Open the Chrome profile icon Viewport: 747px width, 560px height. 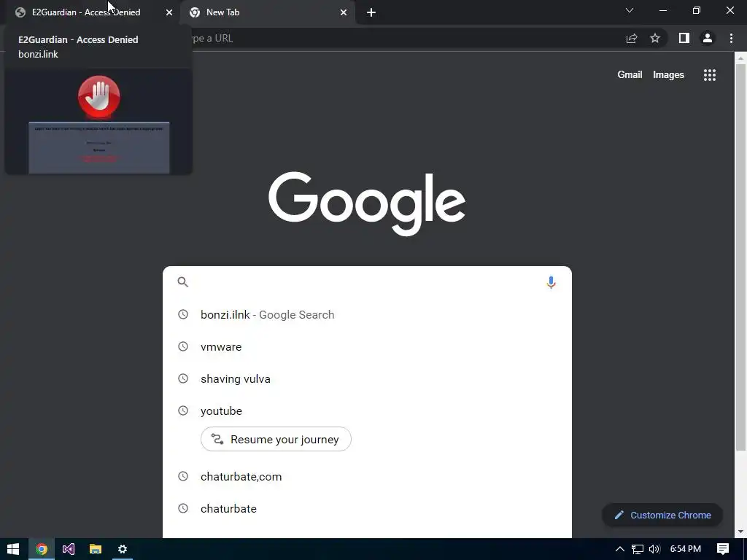coord(708,38)
